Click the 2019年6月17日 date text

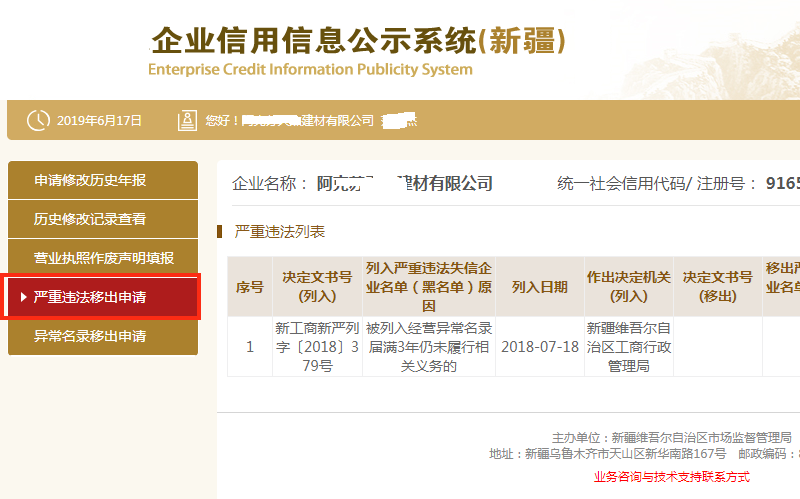tap(99, 121)
